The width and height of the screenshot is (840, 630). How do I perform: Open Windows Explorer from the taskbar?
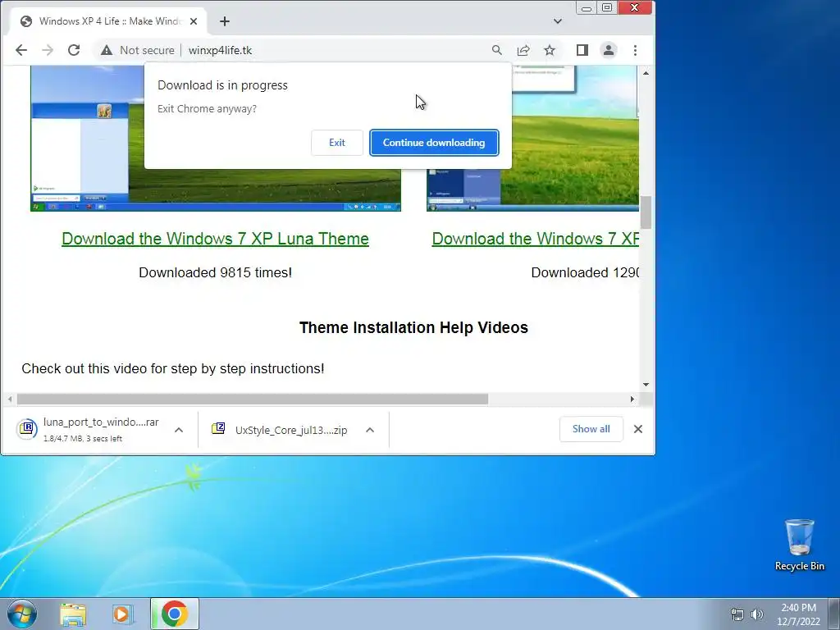tap(73, 614)
